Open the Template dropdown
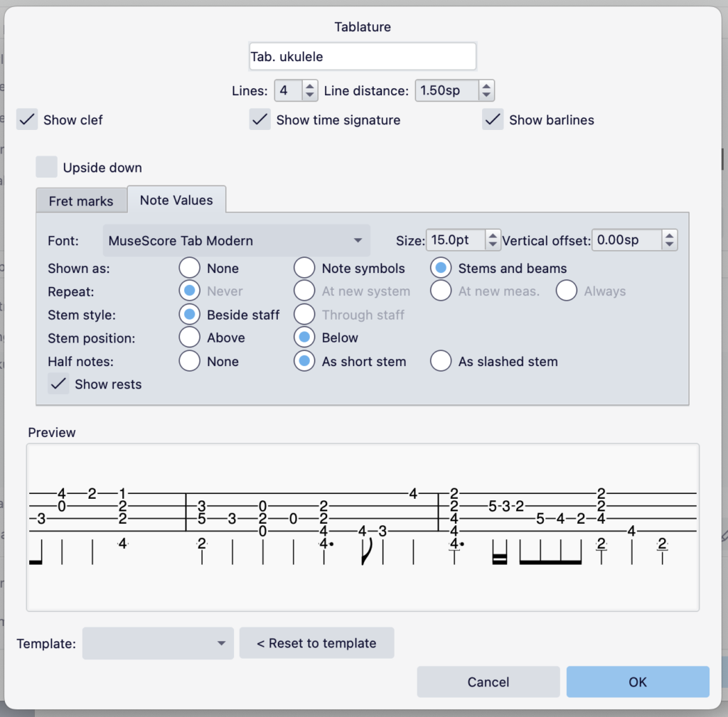This screenshot has width=728, height=717. pyautogui.click(x=157, y=643)
